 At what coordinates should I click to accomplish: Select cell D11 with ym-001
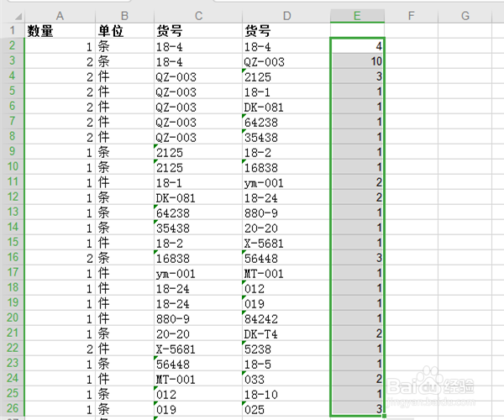click(x=286, y=182)
